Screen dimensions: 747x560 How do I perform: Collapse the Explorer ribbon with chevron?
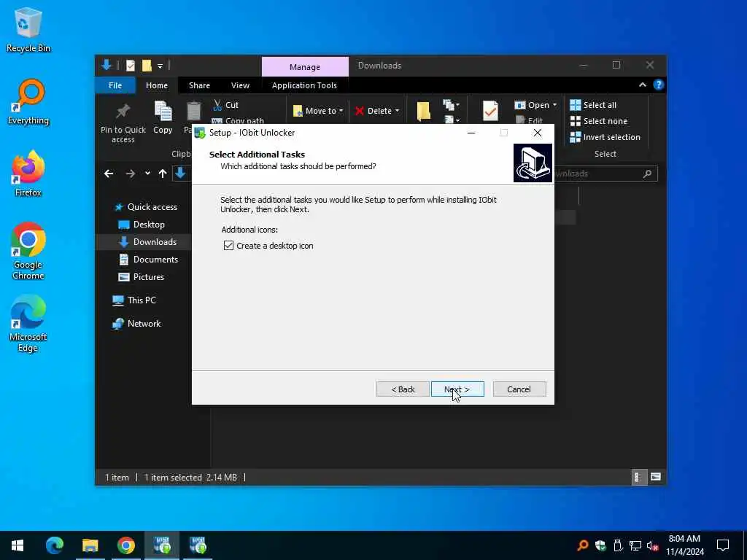(642, 85)
